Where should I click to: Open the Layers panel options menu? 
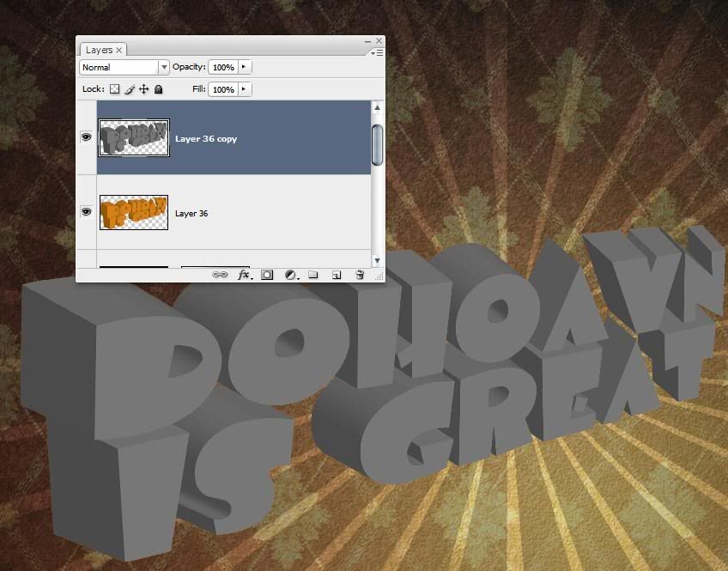(377, 53)
